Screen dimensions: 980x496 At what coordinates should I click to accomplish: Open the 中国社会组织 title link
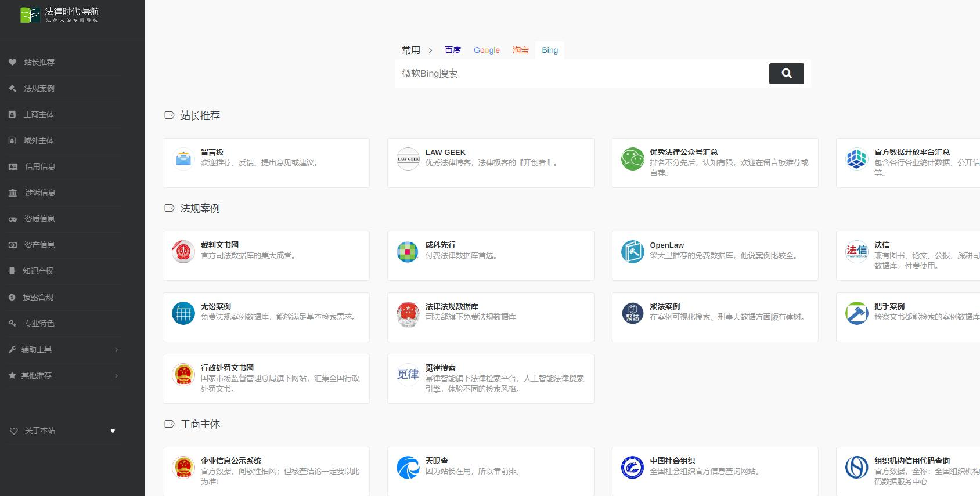pyautogui.click(x=672, y=461)
